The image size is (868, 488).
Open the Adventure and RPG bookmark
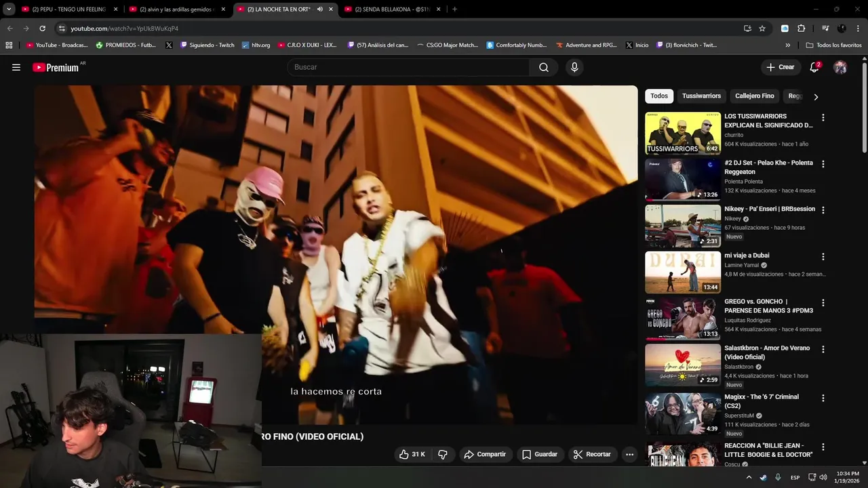point(587,45)
